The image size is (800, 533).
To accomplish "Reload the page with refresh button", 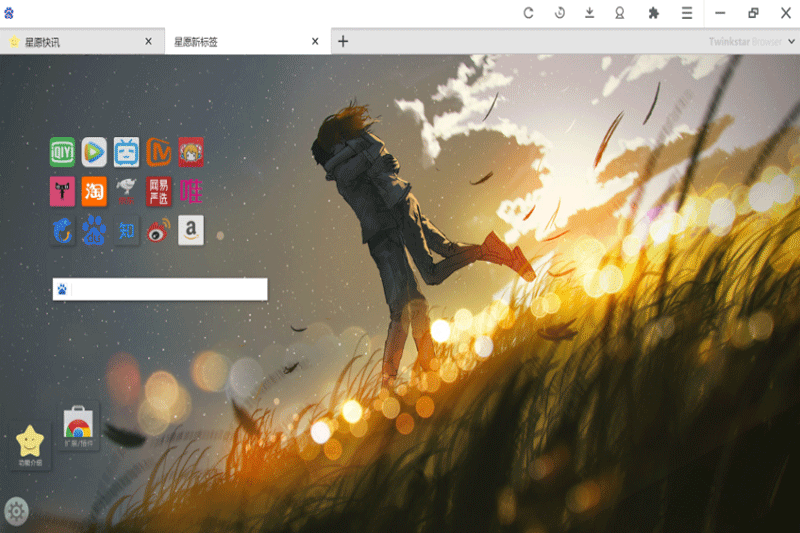I will 529,13.
